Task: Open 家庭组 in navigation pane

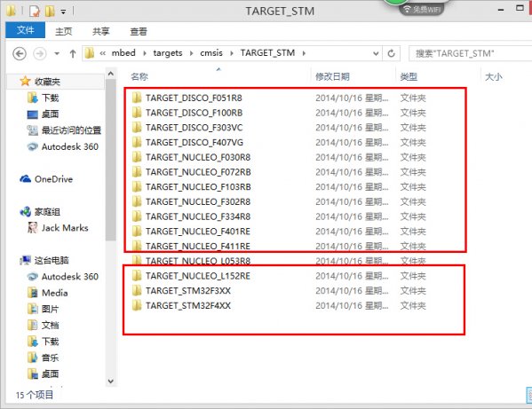Action: [x=47, y=212]
